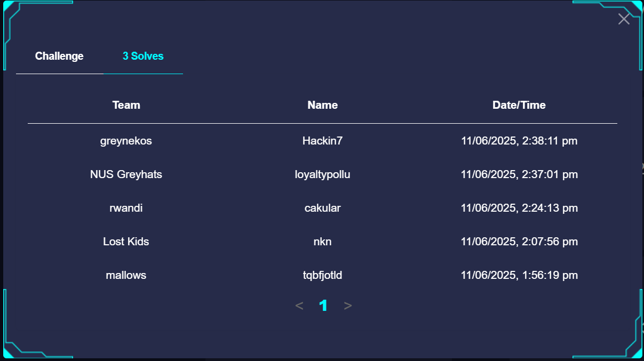The width and height of the screenshot is (644, 361).
Task: View user Hackin7's profile
Action: (x=323, y=141)
